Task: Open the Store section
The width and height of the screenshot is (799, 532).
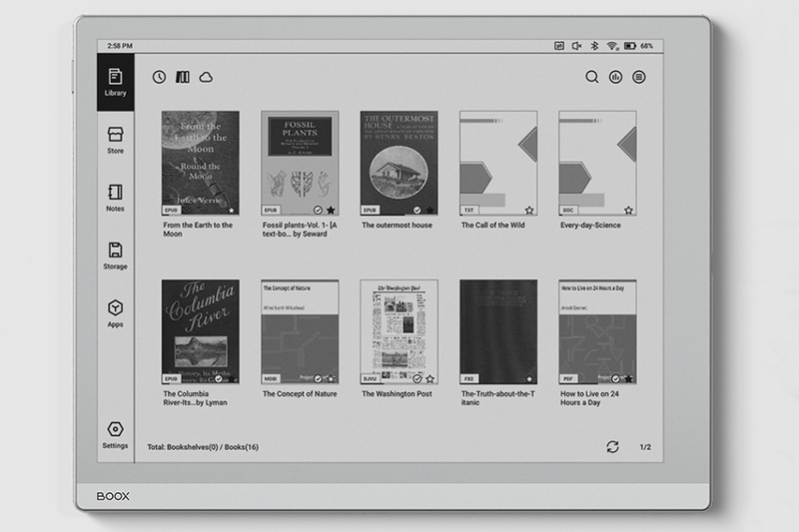Action: click(115, 140)
